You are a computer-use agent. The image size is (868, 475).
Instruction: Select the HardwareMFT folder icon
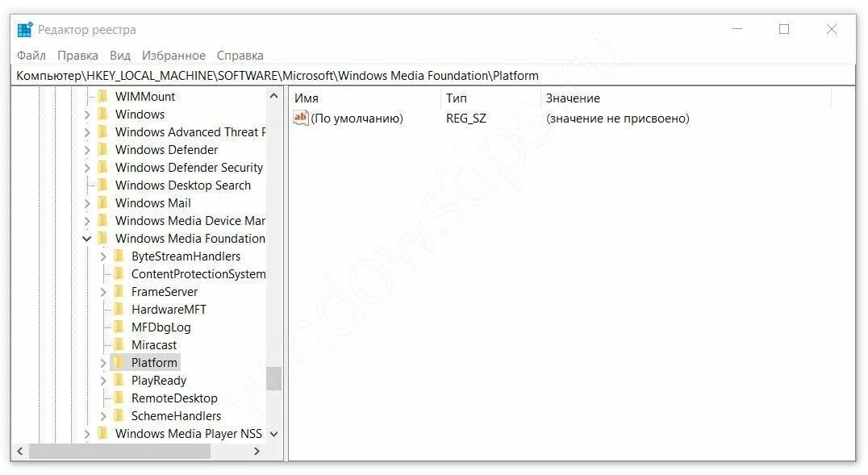coord(119,310)
